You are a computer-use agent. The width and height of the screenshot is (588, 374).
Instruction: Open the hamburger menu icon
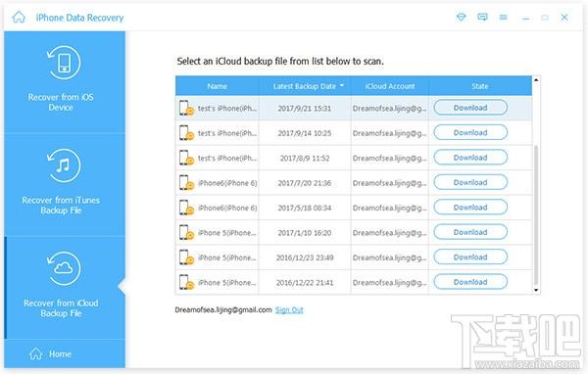click(x=504, y=18)
